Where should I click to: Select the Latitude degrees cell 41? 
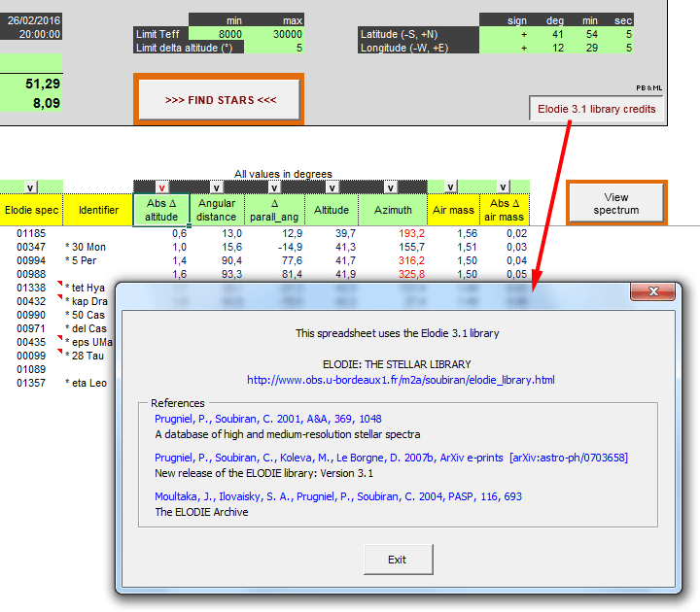coord(554,34)
